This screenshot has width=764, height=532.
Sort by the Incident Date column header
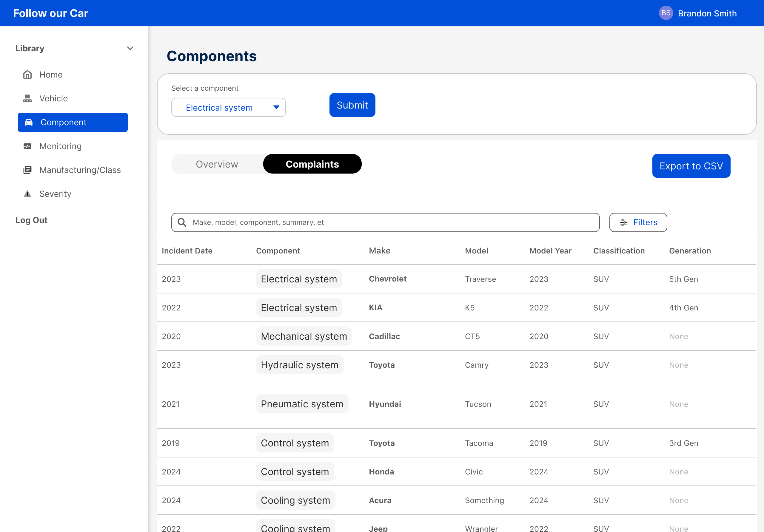coord(187,251)
